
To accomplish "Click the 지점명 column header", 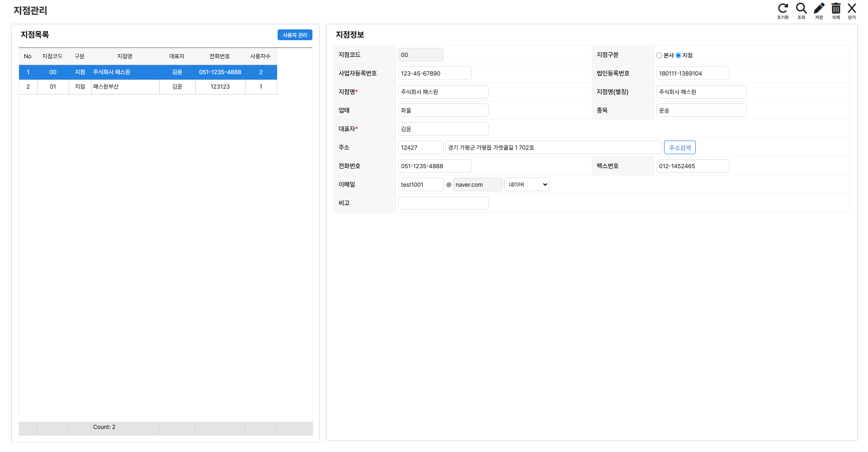I will coord(125,56).
